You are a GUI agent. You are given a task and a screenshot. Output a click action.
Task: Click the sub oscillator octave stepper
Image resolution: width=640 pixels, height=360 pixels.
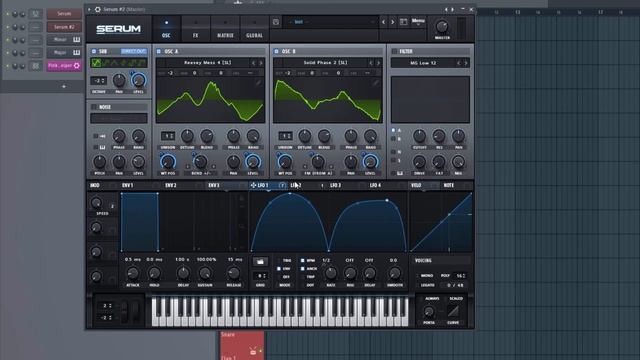point(98,81)
